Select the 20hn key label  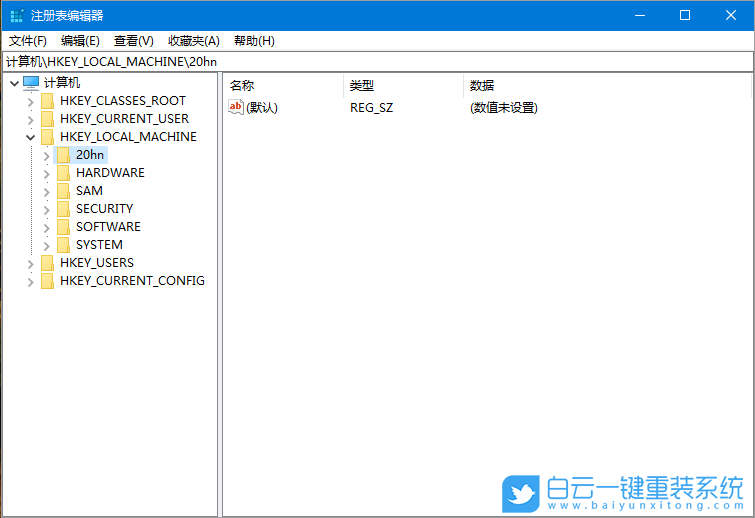pos(90,155)
